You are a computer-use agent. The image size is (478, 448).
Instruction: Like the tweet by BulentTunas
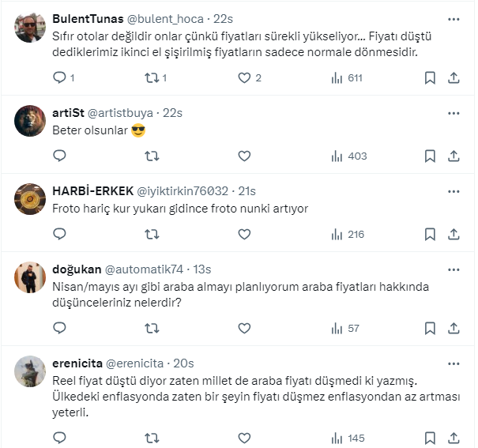tap(244, 77)
